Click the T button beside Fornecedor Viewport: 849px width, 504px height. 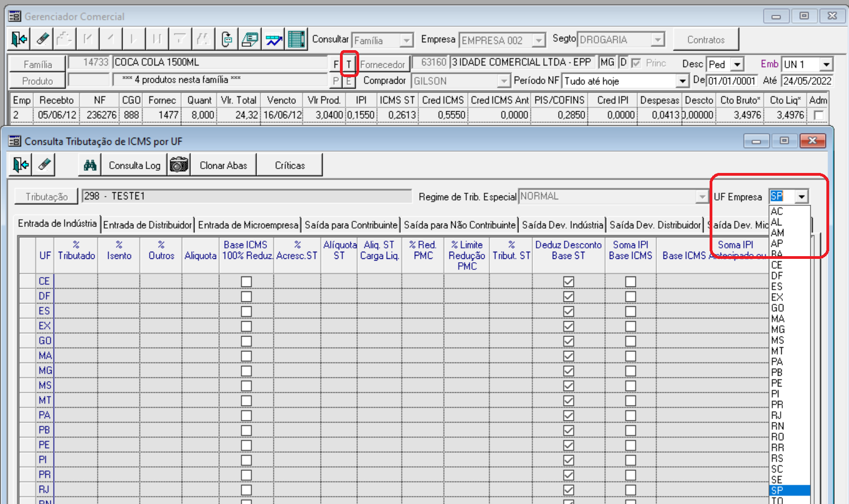pos(349,64)
